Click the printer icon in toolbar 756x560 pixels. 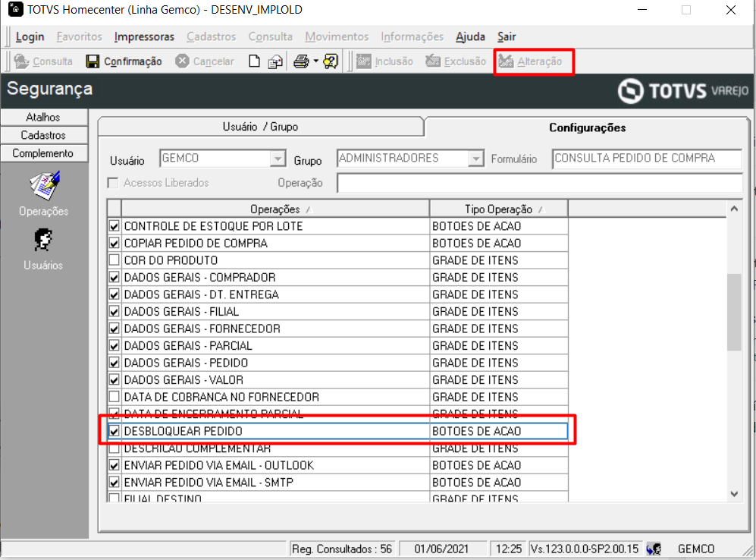[x=301, y=61]
